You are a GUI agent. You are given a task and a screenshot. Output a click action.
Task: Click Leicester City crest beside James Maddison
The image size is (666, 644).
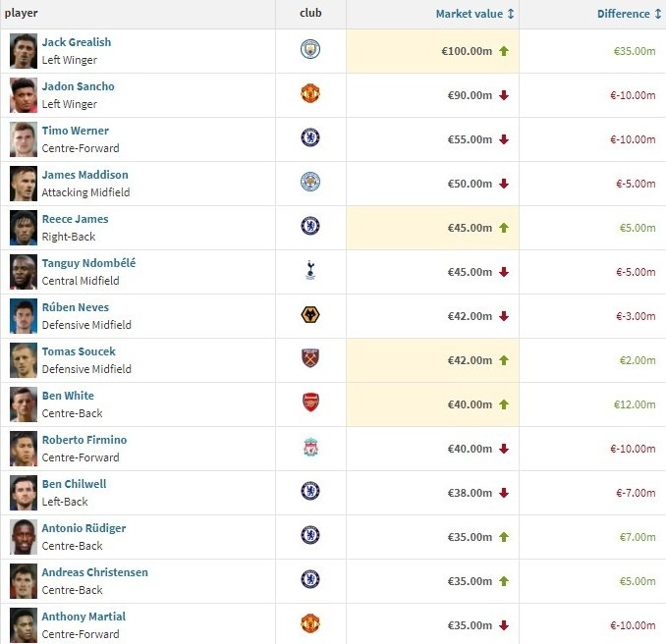coord(310,183)
